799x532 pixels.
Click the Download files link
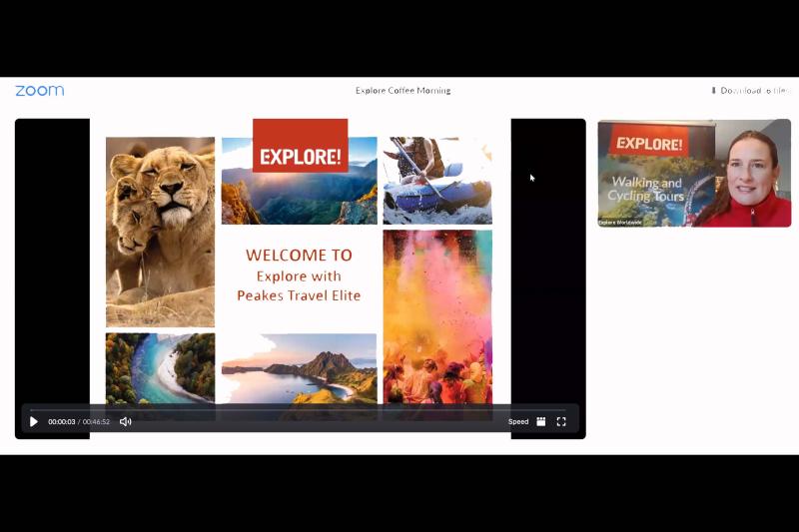click(x=750, y=91)
